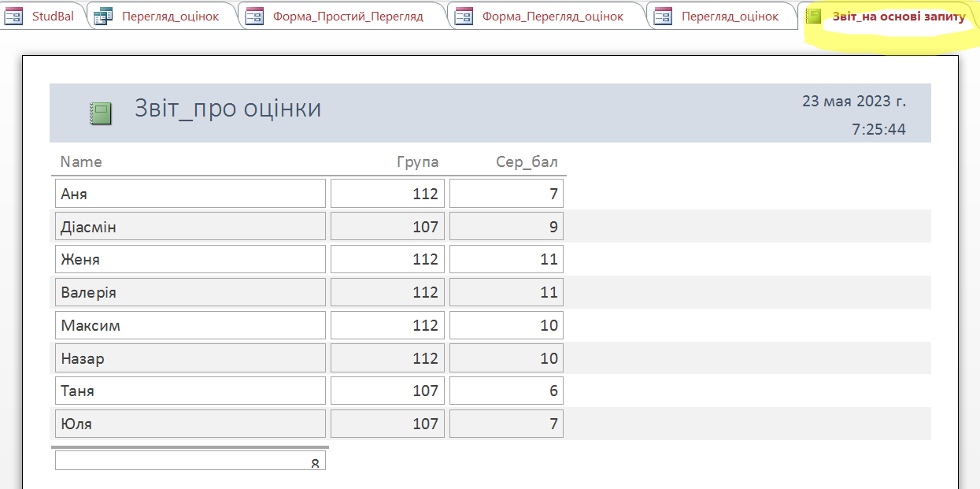The width and height of the screenshot is (980, 489).
Task: Switch to the StudBal tab
Action: 53,17
